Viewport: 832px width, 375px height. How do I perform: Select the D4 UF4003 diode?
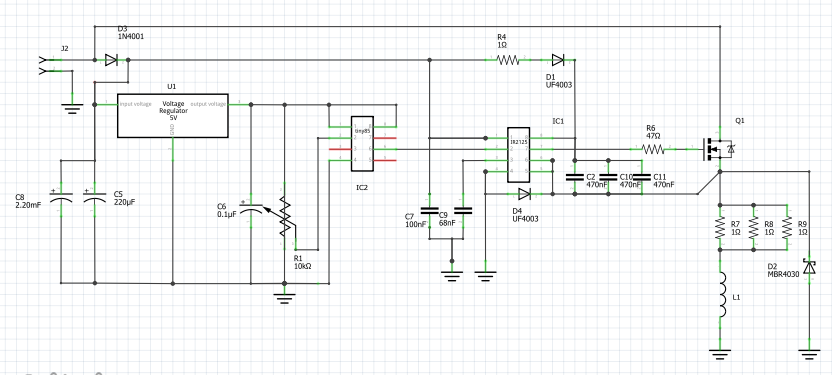click(524, 194)
